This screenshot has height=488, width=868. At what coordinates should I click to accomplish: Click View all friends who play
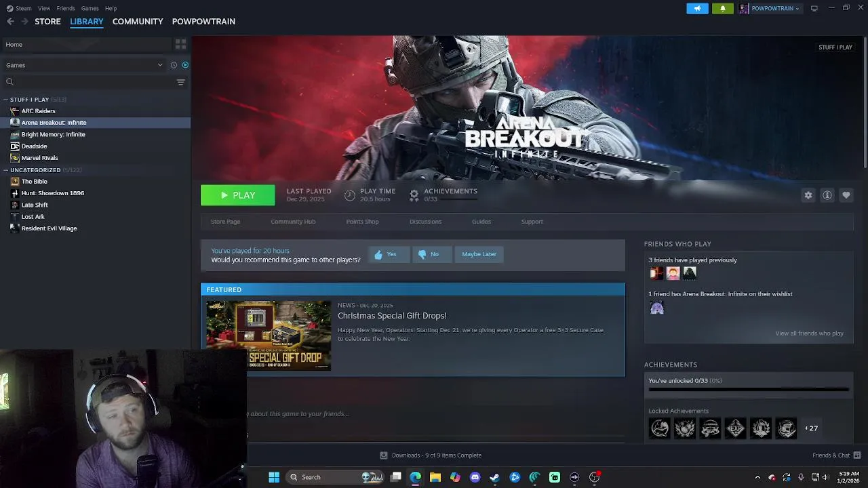(x=809, y=333)
